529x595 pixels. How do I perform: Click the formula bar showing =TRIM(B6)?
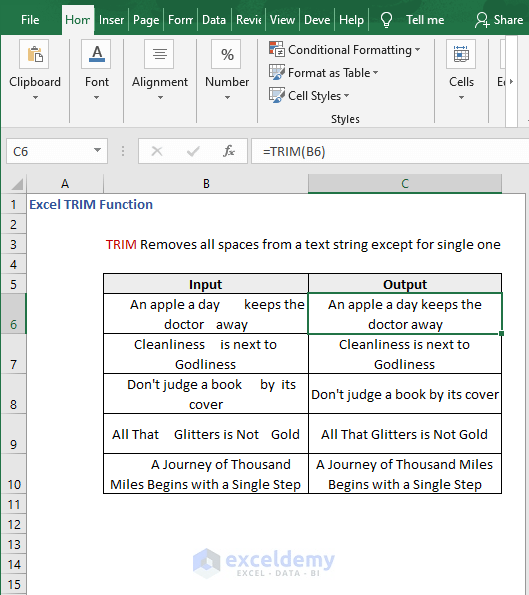pos(390,151)
